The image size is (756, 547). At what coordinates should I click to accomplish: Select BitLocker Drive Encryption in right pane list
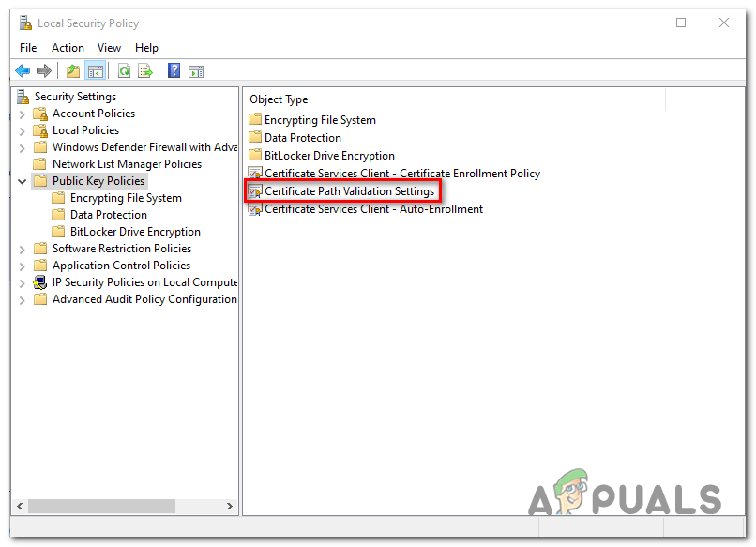point(329,156)
